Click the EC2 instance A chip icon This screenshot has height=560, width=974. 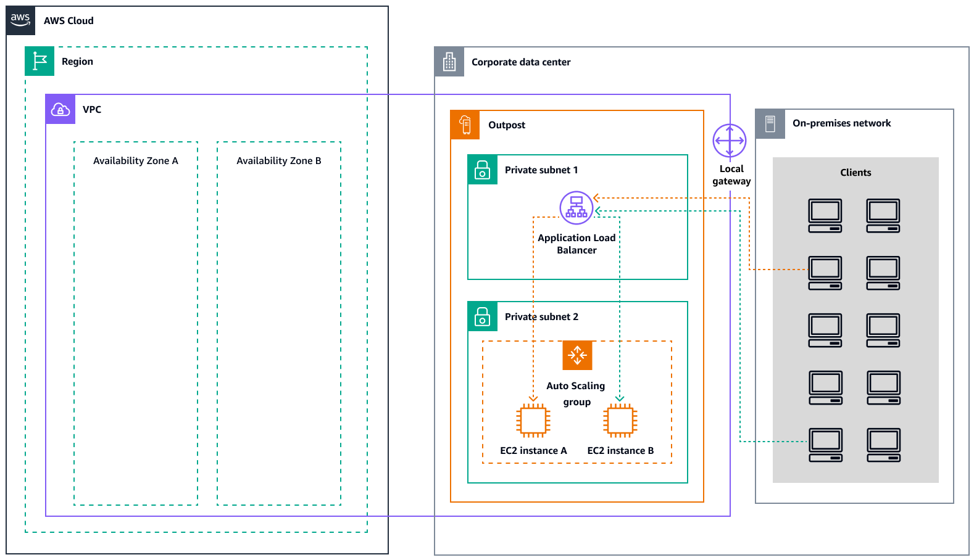click(533, 421)
